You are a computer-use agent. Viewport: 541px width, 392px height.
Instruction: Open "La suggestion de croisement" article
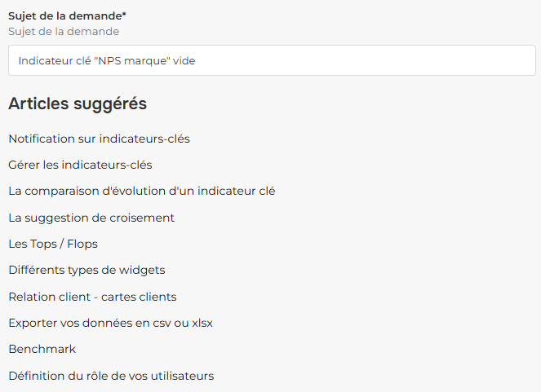[91, 218]
